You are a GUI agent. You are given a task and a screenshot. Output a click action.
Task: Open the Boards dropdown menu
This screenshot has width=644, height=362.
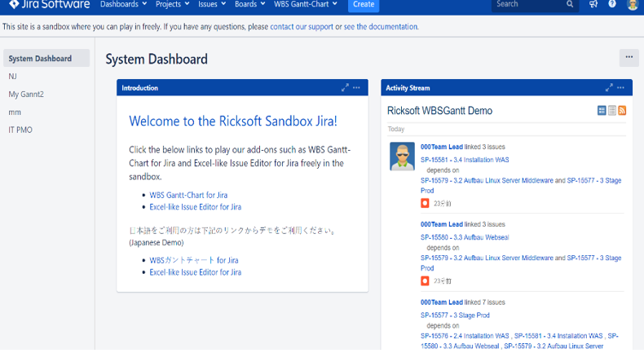tap(249, 4)
